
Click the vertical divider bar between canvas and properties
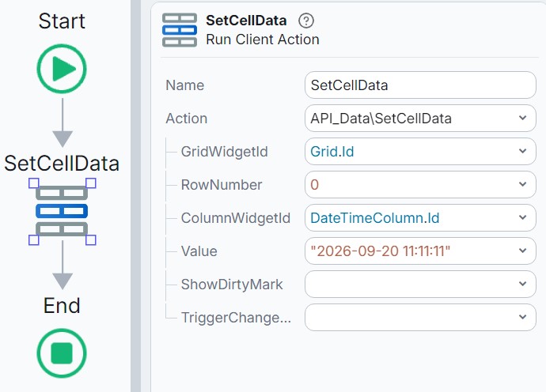click(136, 196)
